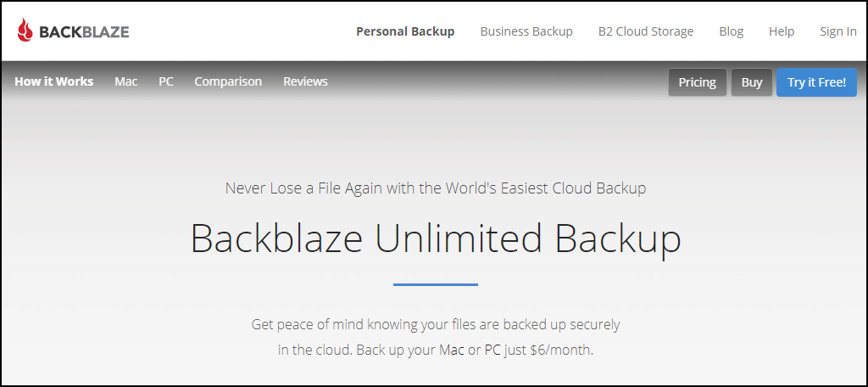This screenshot has height=387, width=868.
Task: Select the How it Works tab
Action: click(53, 81)
